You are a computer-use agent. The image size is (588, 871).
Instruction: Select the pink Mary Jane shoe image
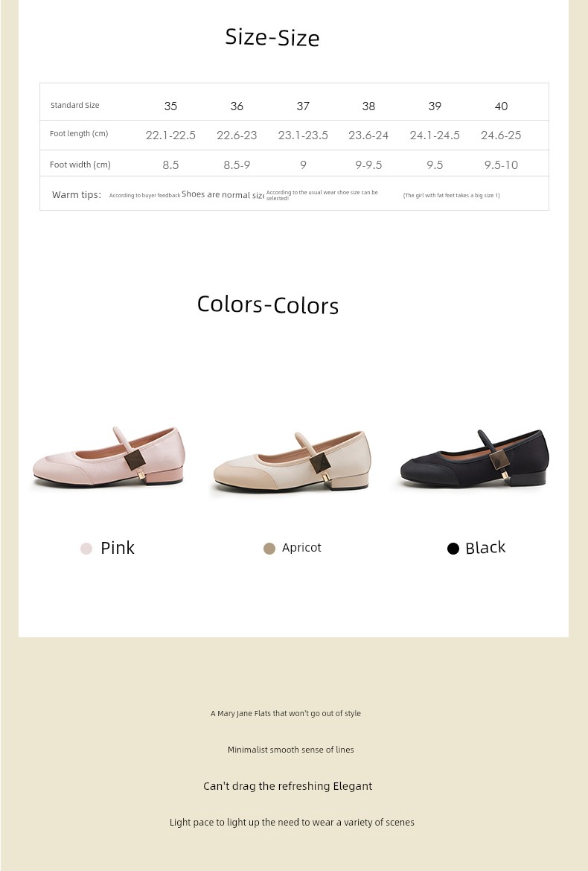tap(108, 457)
